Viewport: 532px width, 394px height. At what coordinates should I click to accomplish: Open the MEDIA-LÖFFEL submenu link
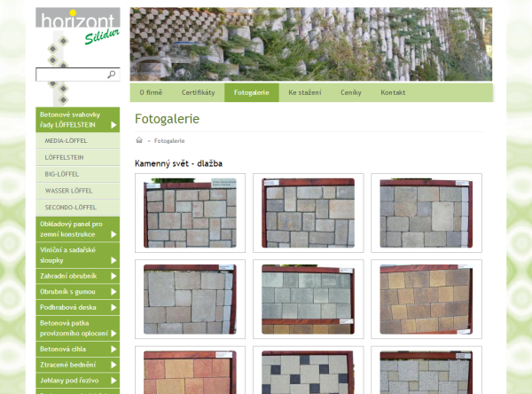pos(78,140)
